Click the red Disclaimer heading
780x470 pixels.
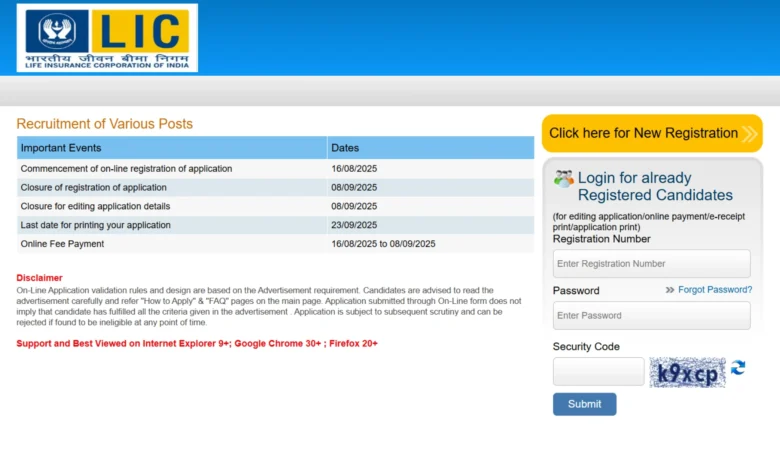tap(40, 278)
